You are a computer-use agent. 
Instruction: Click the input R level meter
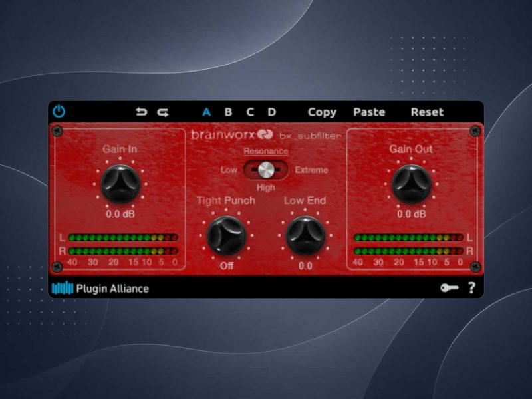coord(123,251)
